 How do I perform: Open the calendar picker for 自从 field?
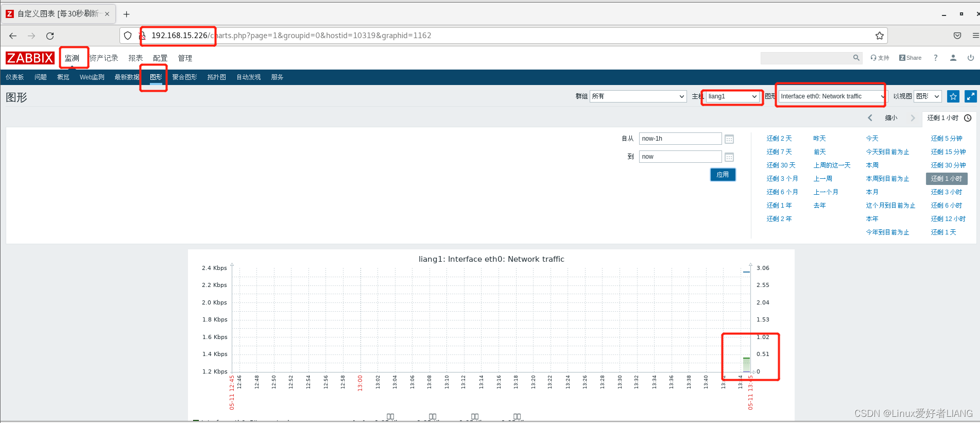[729, 139]
